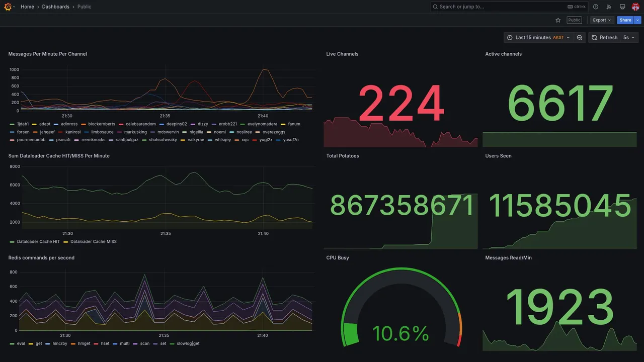This screenshot has height=362, width=644.
Task: Open the user profile avatar
Action: point(635,7)
